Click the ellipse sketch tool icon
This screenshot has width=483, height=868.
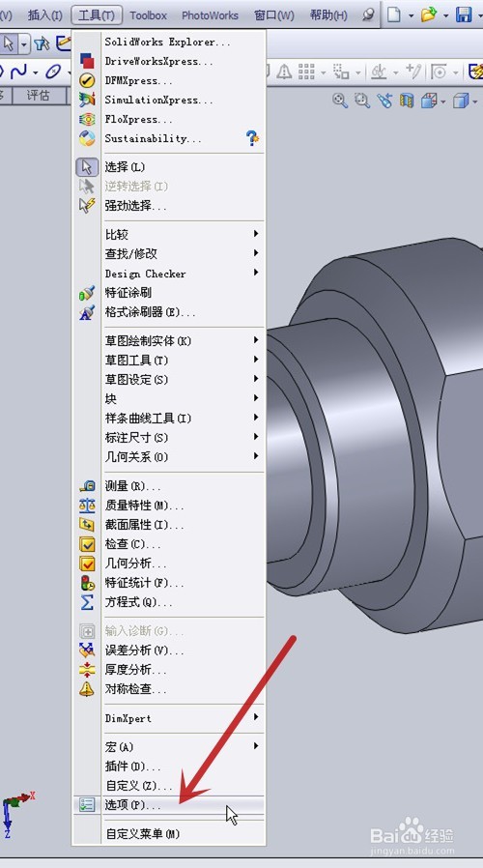(53, 72)
